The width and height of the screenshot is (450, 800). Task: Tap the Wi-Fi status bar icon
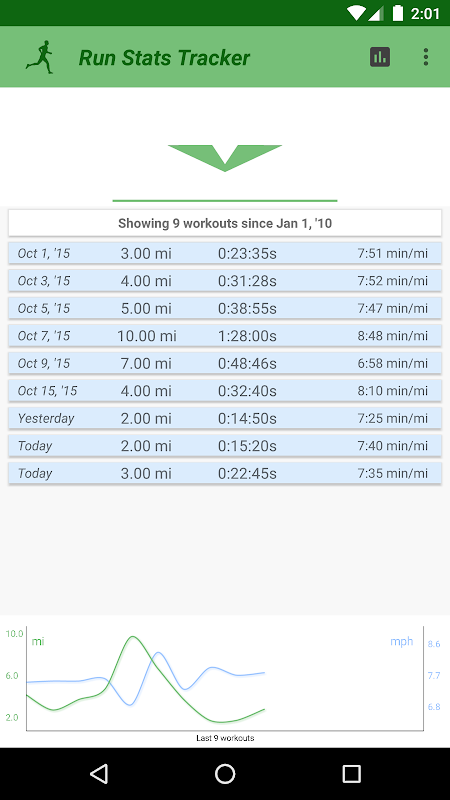356,13
